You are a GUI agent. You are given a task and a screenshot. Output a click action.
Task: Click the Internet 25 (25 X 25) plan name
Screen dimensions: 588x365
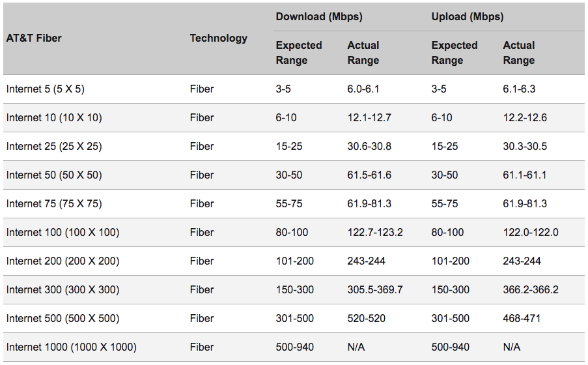[54, 147]
